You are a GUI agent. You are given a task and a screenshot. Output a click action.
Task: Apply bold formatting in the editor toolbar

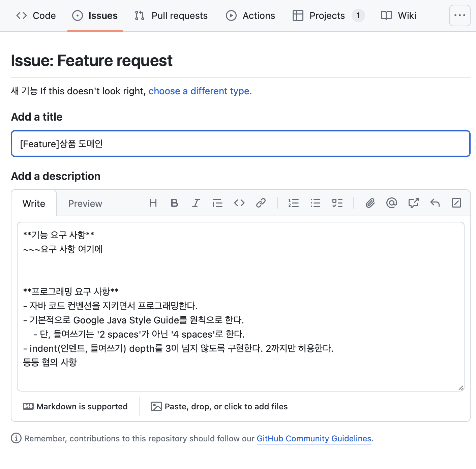pyautogui.click(x=174, y=203)
